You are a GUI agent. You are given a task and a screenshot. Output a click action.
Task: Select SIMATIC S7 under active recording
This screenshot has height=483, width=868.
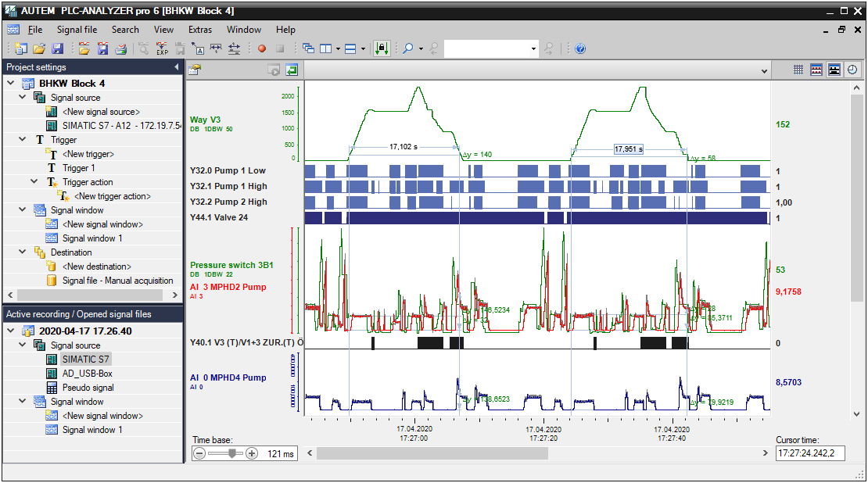click(86, 360)
